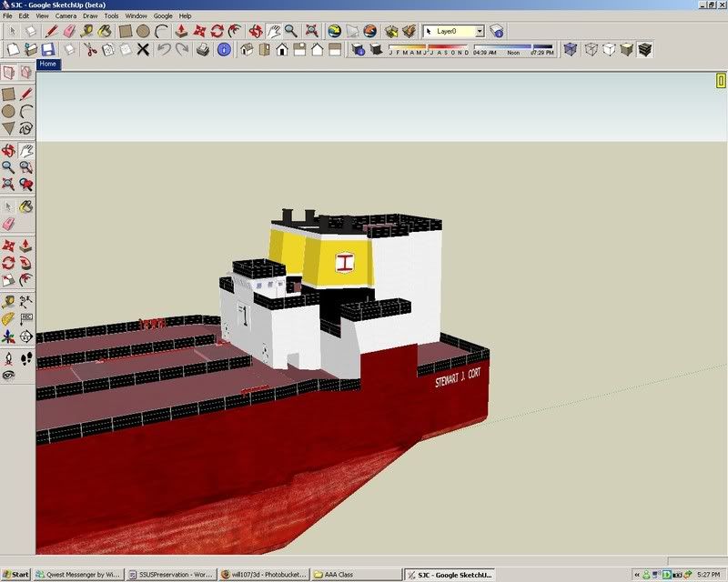Screen dimensions: 728x582
Task: Activate the Zoom Extents tool in top toolbar
Action: pos(311,31)
